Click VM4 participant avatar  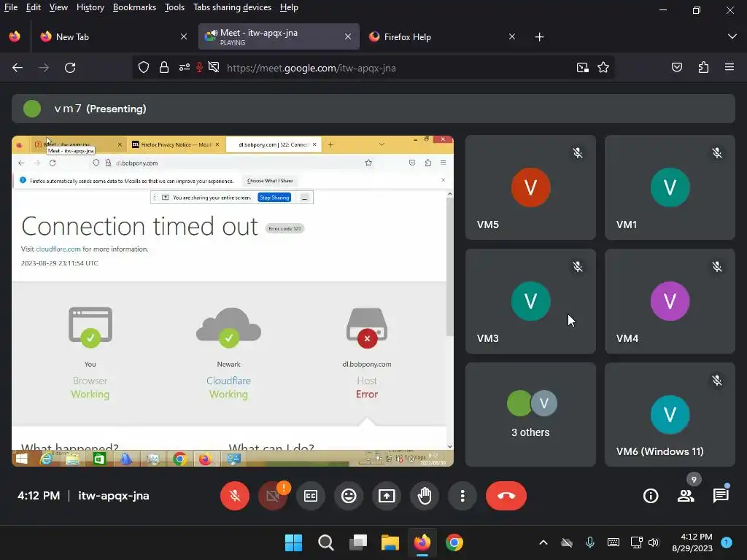click(670, 301)
